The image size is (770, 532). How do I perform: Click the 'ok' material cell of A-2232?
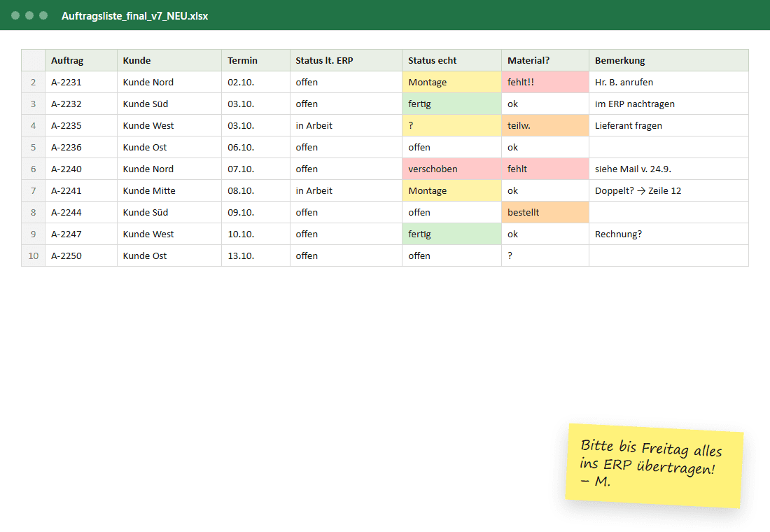[545, 104]
